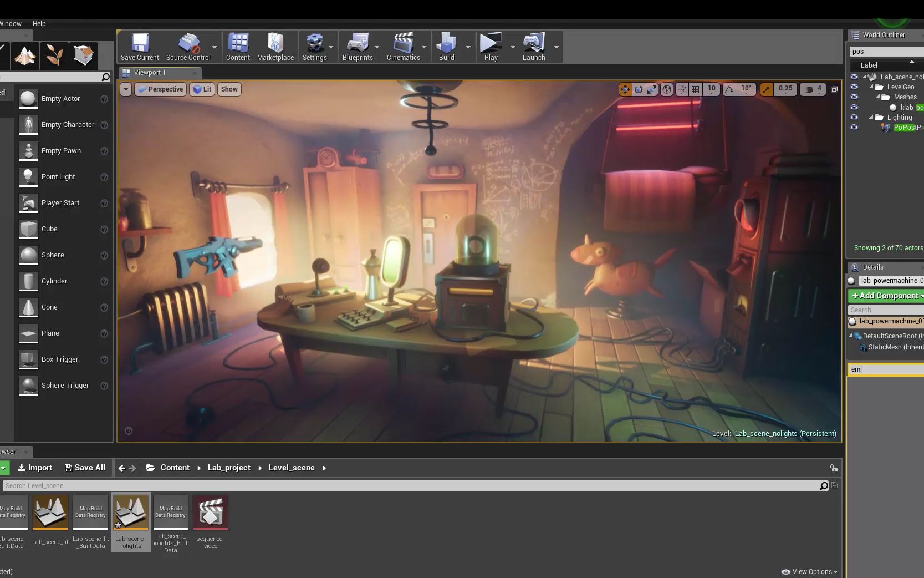Open the sequence_video asset thumbnail
Viewport: 924px width, 578px height.
211,512
